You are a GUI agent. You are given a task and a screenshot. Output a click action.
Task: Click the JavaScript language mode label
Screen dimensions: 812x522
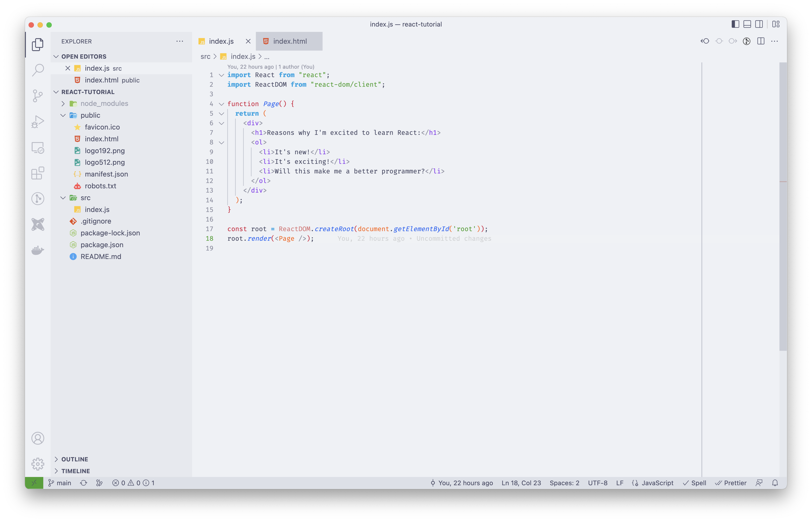click(x=657, y=483)
